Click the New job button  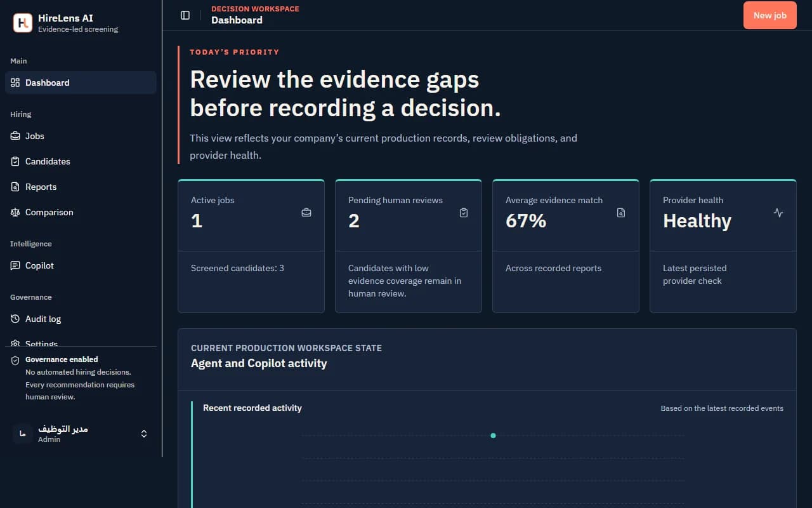769,15
